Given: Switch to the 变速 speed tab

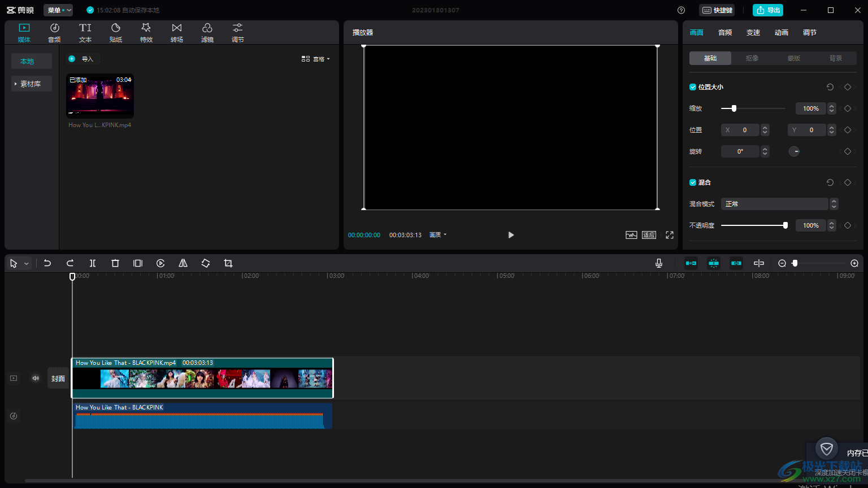Looking at the screenshot, I should (753, 33).
